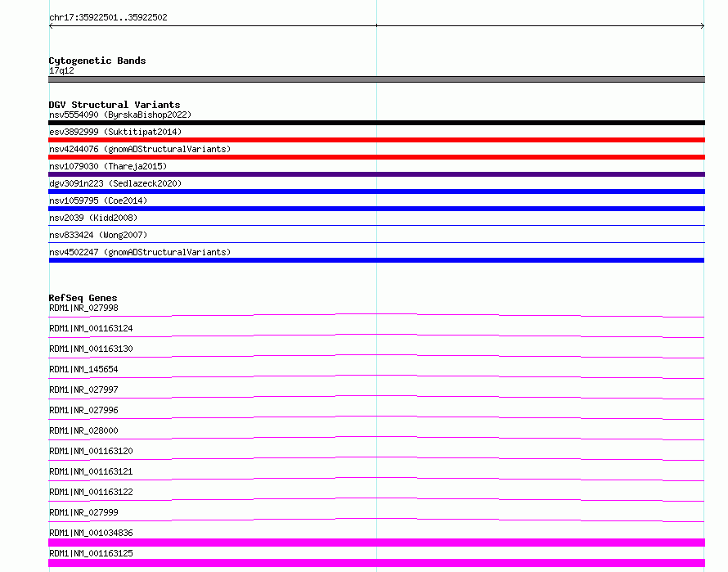Open transcript RDM1|NM_145654 label
Screen dimensions: 728x572
83,369
